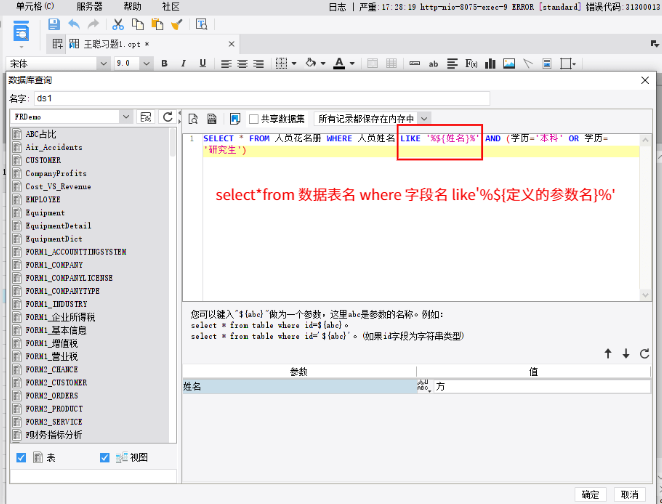Expand the fill color bucket dropdown

(x=323, y=64)
